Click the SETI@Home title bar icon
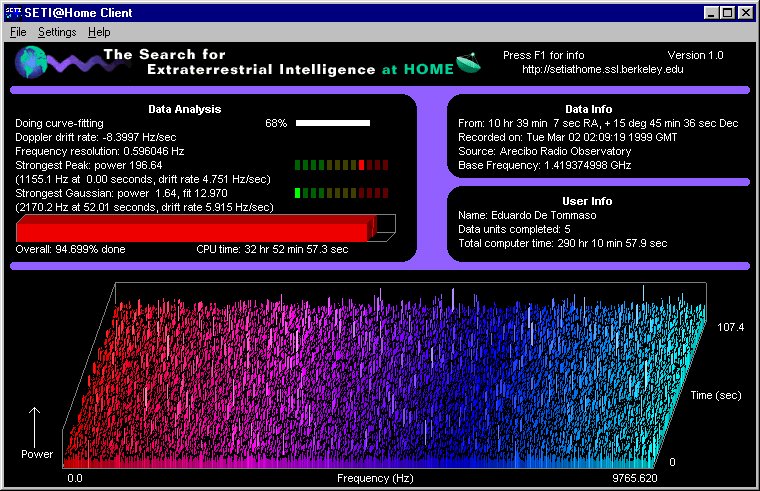Viewport: 760px width, 491px height. pos(13,13)
